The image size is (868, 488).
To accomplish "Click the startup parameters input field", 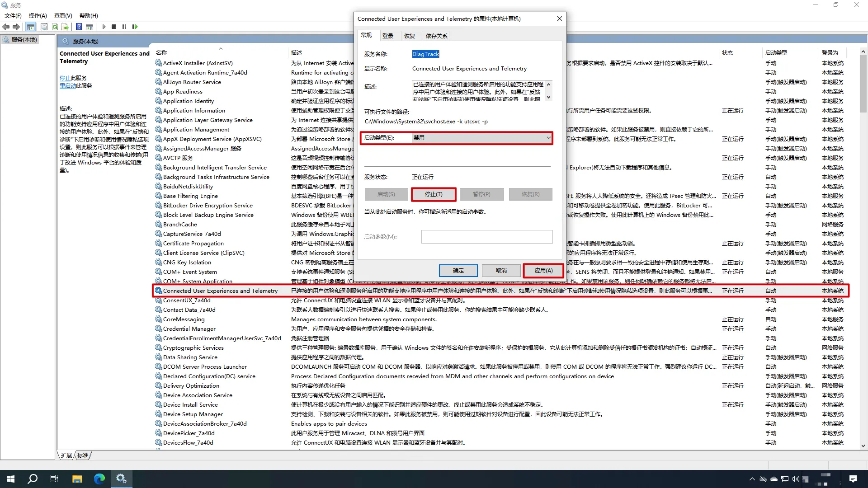I will click(x=486, y=237).
